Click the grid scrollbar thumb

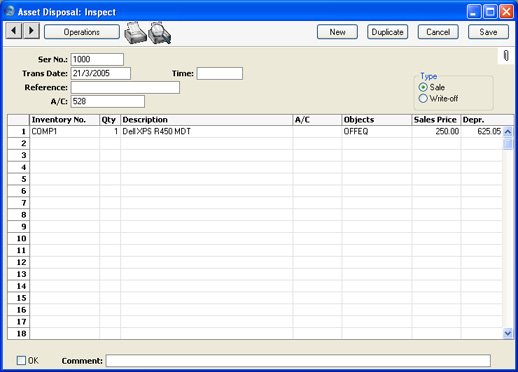coord(508,144)
